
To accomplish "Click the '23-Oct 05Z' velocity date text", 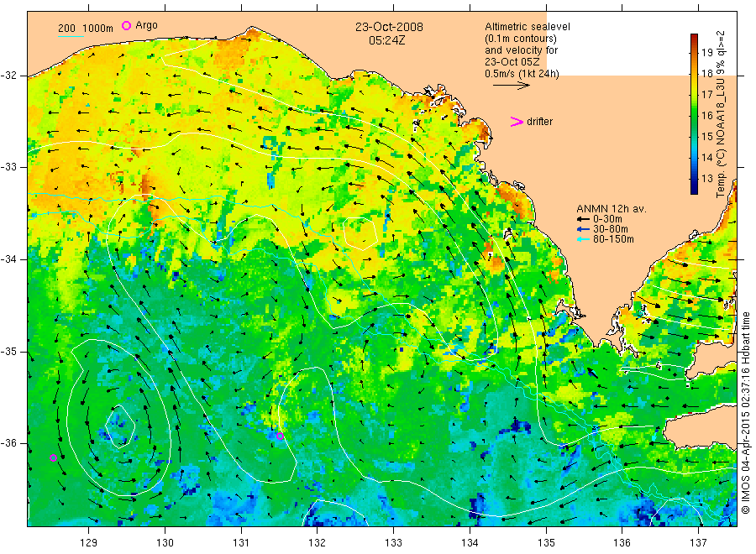I will tap(512, 62).
